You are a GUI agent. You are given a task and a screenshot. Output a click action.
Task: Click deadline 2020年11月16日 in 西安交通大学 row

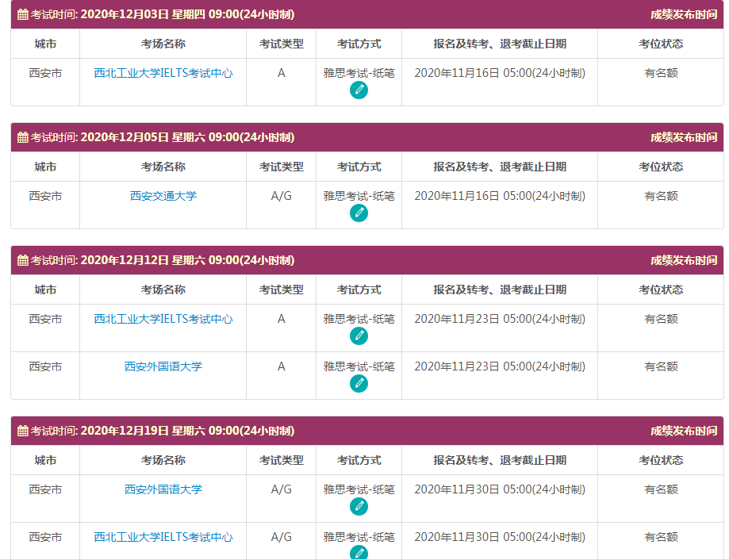(457, 196)
